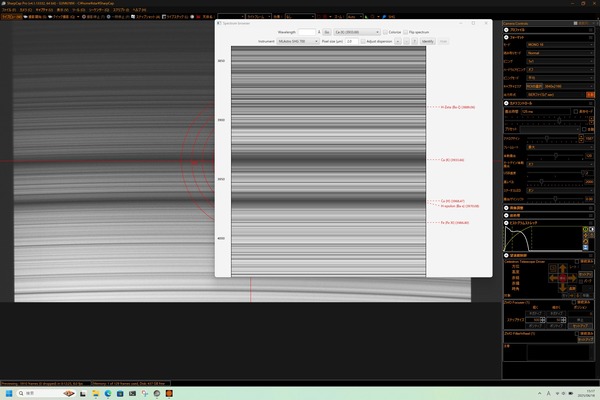Click the minus dispersion button
The width and height of the screenshot is (600, 400).
pos(406,41)
